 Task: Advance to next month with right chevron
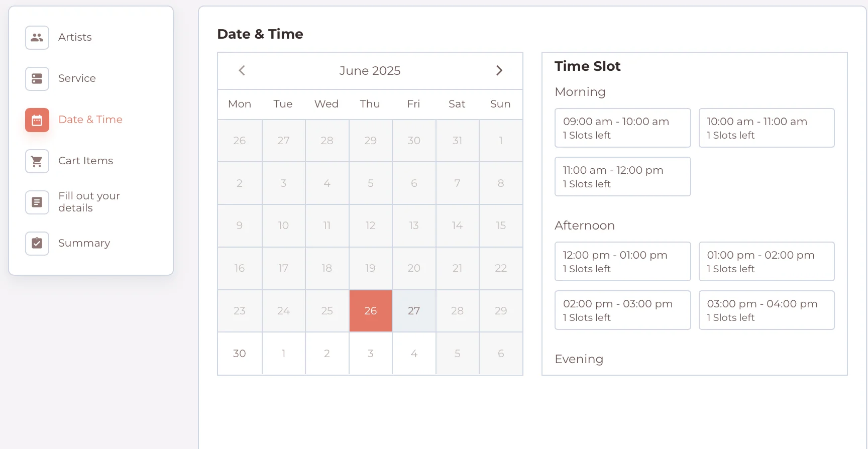click(x=499, y=70)
